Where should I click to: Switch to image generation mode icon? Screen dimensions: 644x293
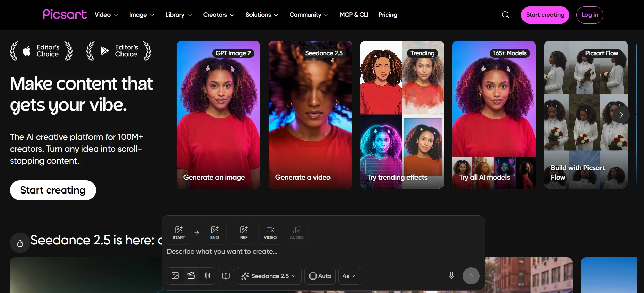pos(175,276)
